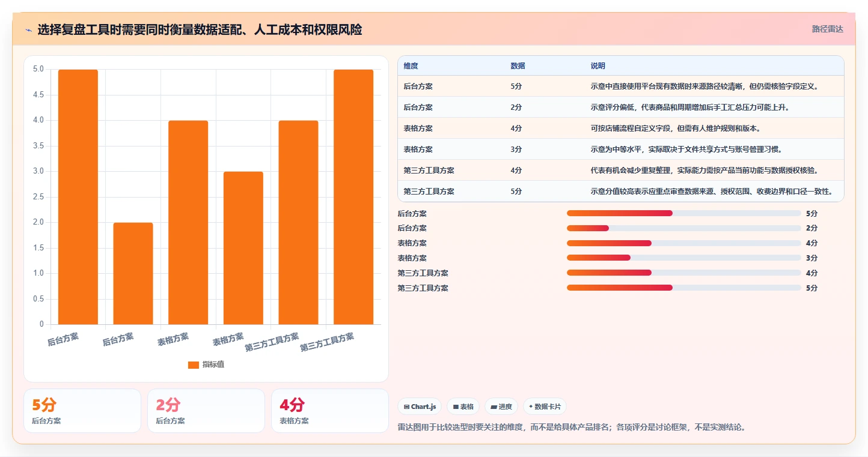
Task: Click the 3分 cell in the data table
Action: pos(516,150)
